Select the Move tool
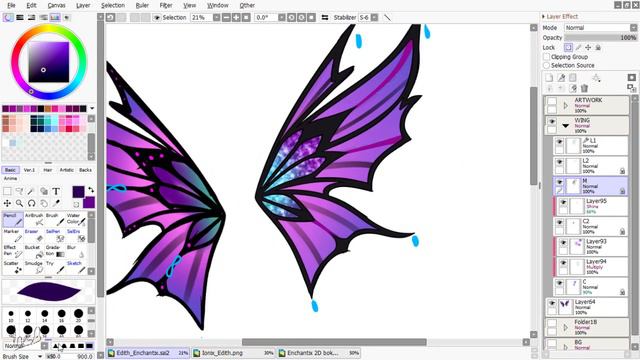The width and height of the screenshot is (640, 360). tap(7, 203)
